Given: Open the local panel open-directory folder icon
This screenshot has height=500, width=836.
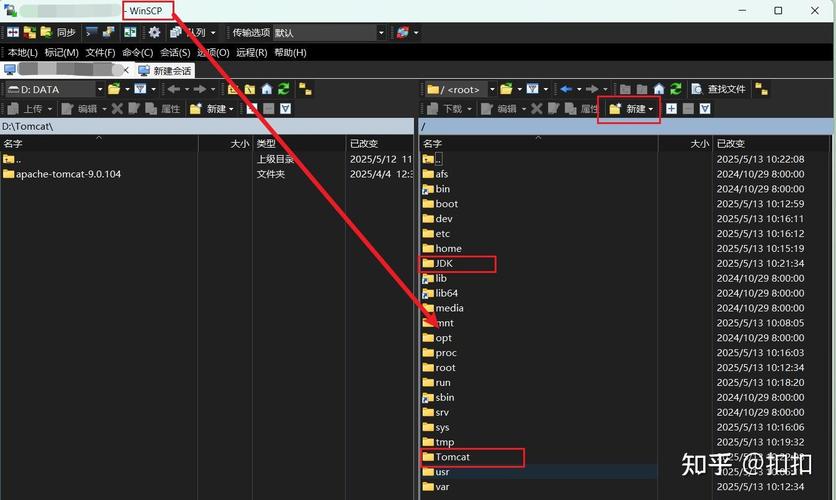Looking at the screenshot, I should [114, 89].
